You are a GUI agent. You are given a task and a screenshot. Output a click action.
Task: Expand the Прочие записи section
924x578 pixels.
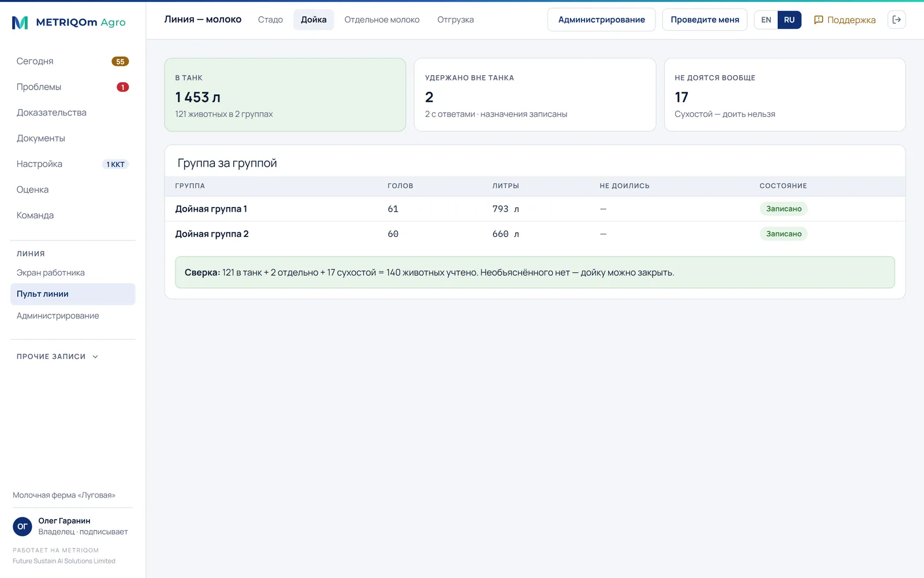click(58, 357)
